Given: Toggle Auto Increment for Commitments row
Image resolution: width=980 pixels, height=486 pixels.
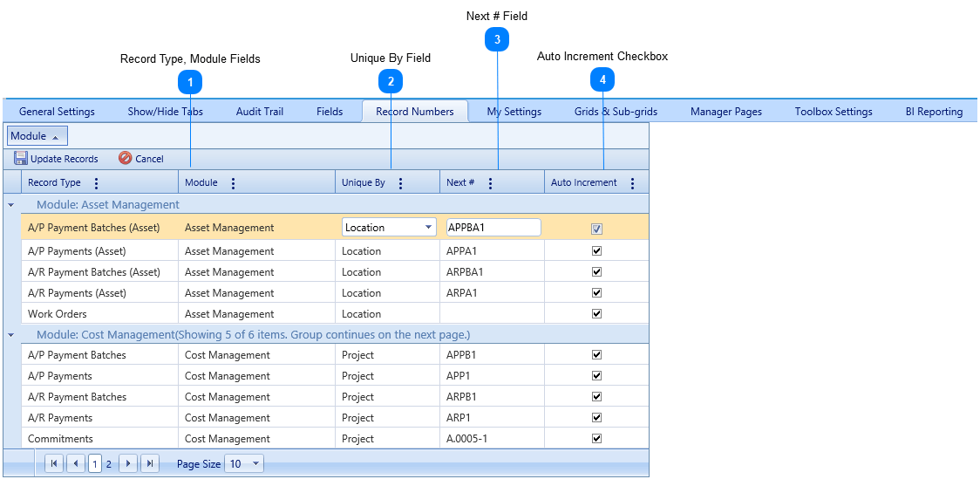Looking at the screenshot, I should point(597,439).
